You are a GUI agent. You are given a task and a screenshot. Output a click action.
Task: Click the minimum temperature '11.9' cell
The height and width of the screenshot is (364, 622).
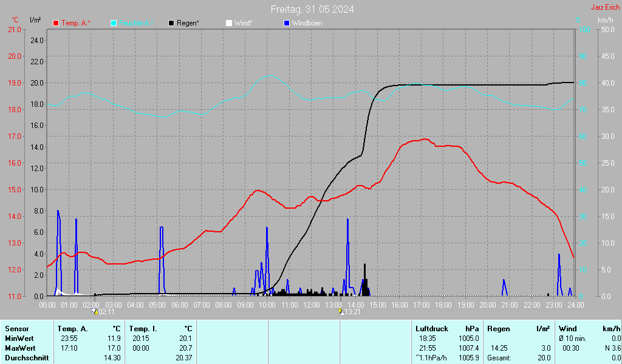114,339
